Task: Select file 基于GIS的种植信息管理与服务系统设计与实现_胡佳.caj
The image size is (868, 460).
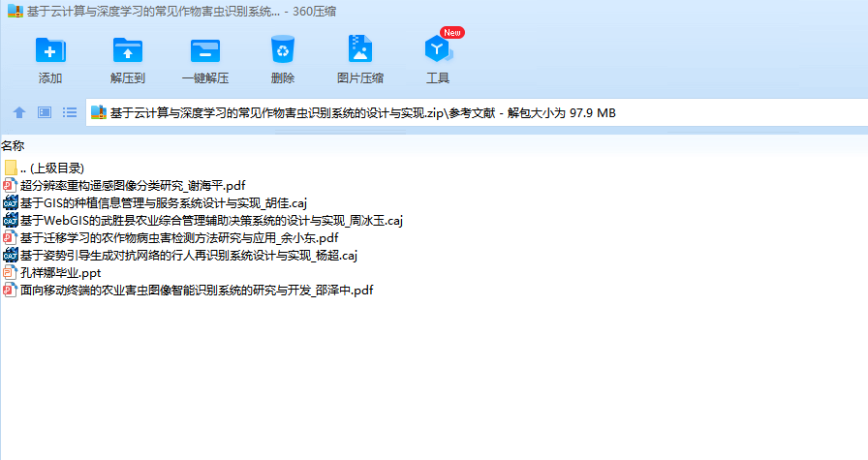Action: point(164,203)
